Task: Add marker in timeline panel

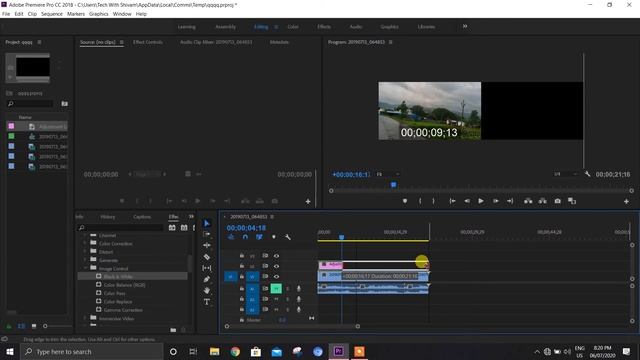Action: click(273, 237)
